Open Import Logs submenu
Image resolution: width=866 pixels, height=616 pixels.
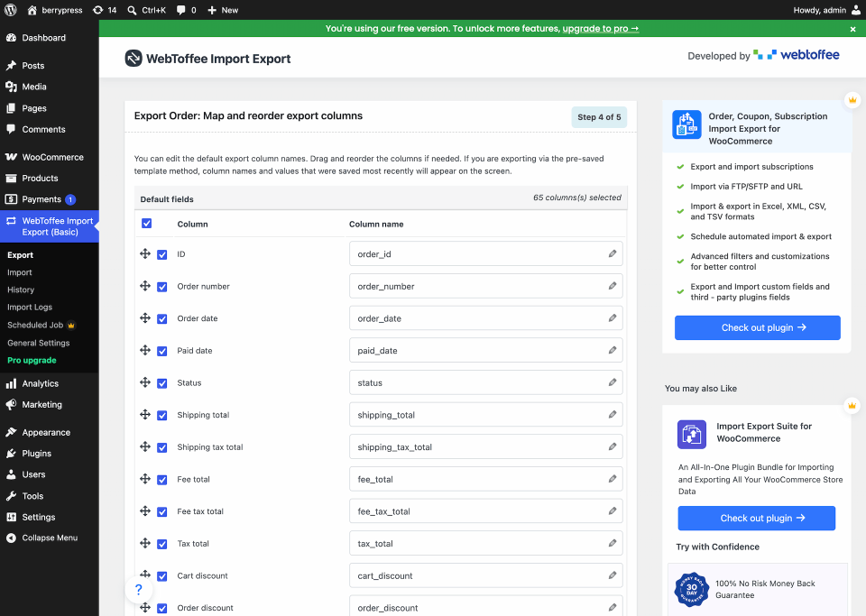point(30,307)
